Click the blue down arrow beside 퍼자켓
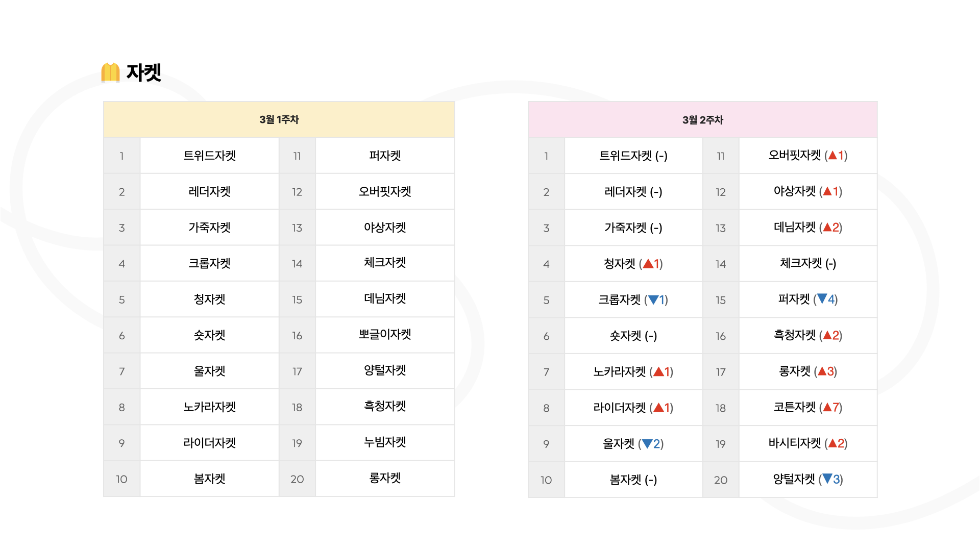Image resolution: width=980 pixels, height=551 pixels. (x=822, y=299)
